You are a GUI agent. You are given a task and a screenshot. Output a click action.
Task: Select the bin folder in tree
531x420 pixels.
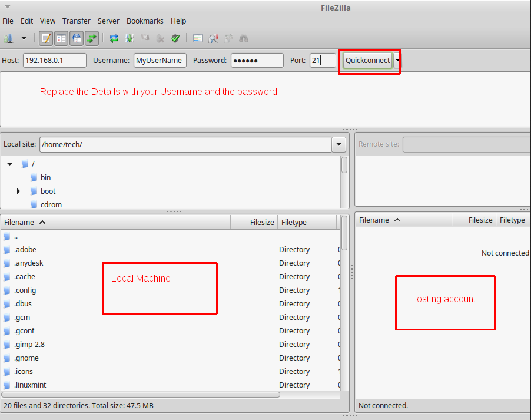coord(45,178)
